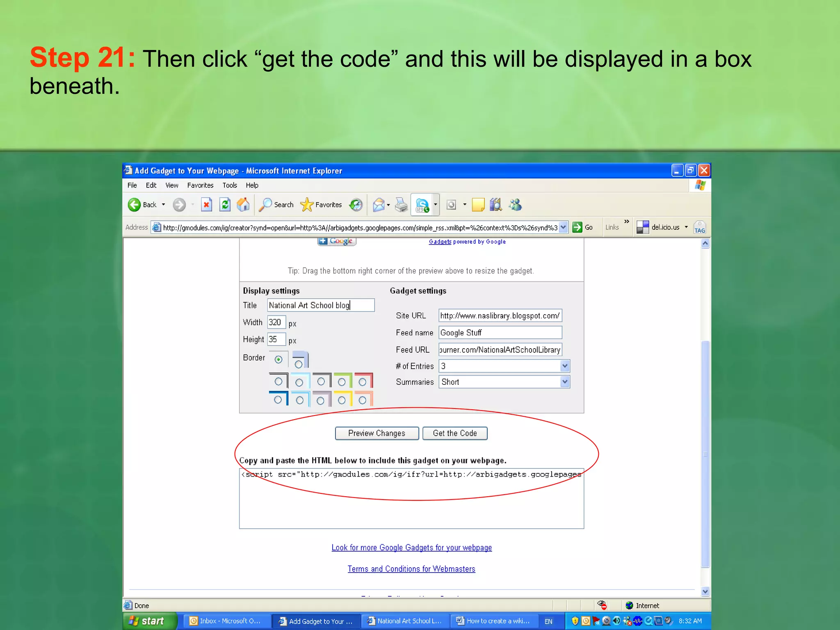This screenshot has height=630, width=840.
Task: Click the Research books icon
Action: [x=496, y=205]
